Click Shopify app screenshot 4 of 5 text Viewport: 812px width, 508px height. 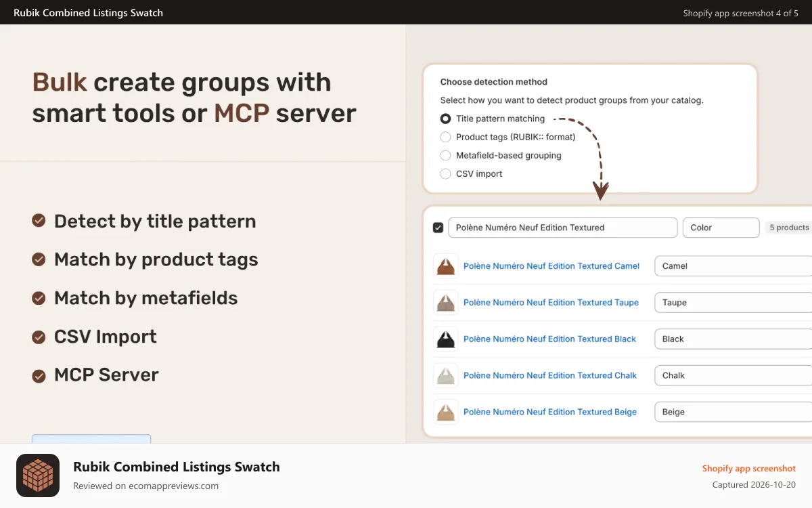[741, 13]
